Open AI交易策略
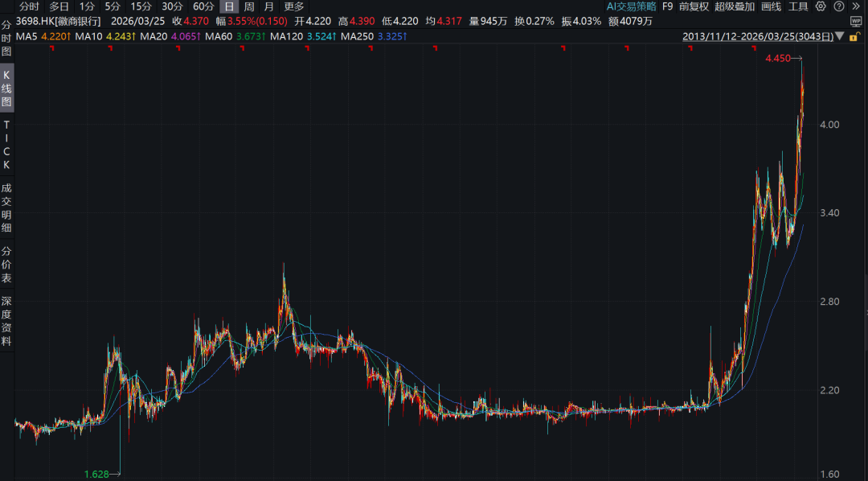This screenshot has width=868, height=481. 631,6
